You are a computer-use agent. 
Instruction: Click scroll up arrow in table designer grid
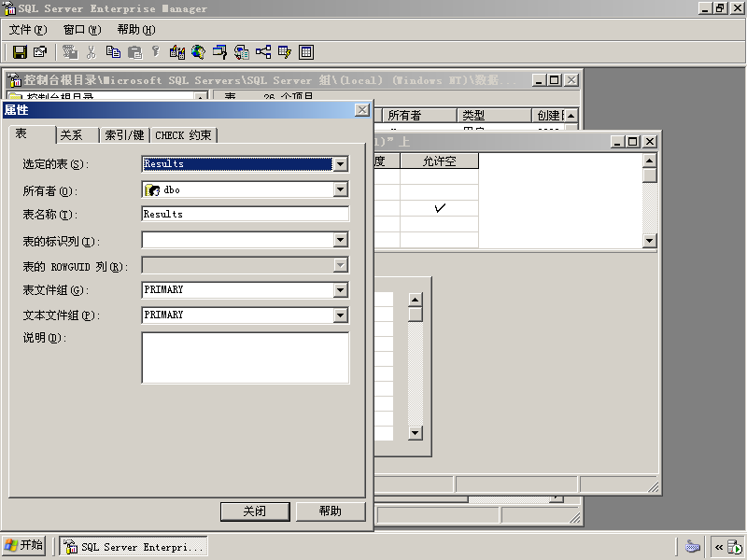pyautogui.click(x=649, y=161)
